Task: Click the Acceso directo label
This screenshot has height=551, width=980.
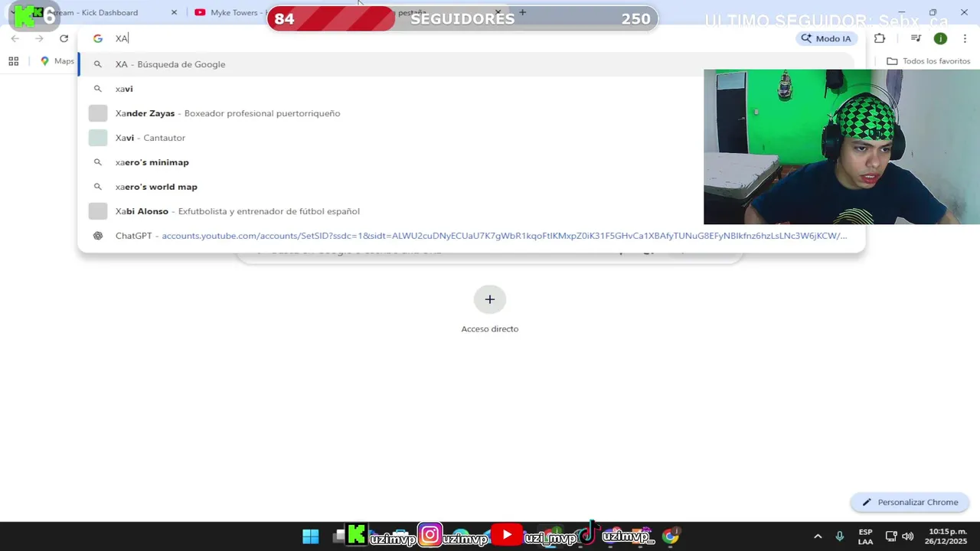Action: click(x=490, y=329)
